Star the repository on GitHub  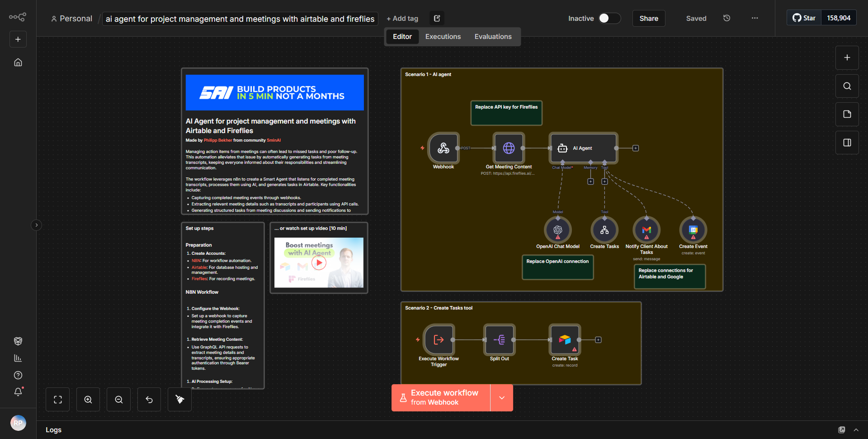804,18
